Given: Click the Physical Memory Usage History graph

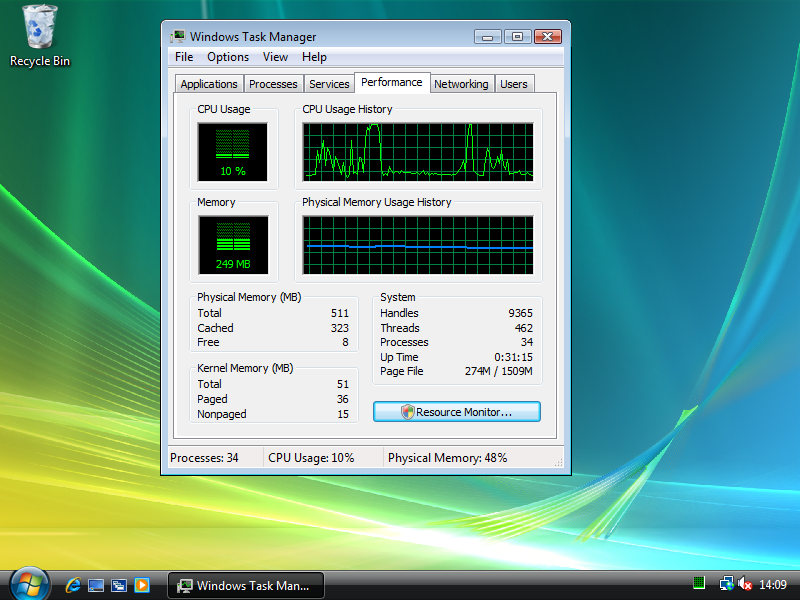Looking at the screenshot, I should pyautogui.click(x=418, y=245).
